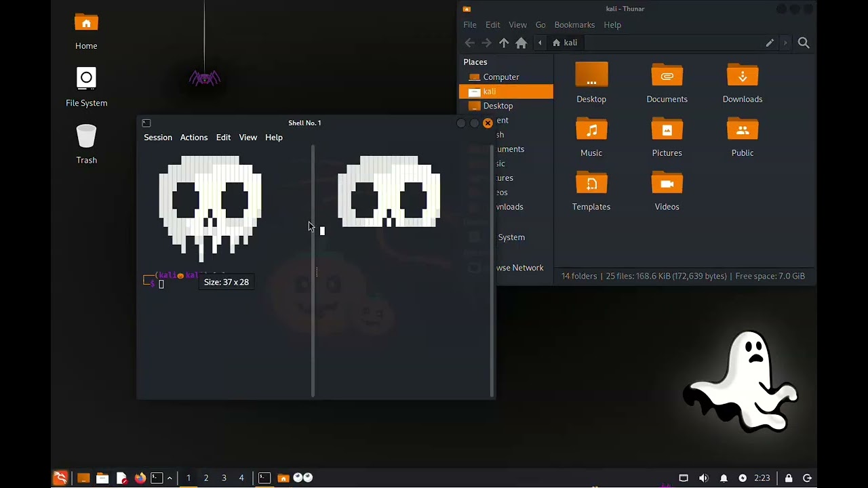868x488 pixels.
Task: Open Firefox from the taskbar panel
Action: (x=140, y=478)
